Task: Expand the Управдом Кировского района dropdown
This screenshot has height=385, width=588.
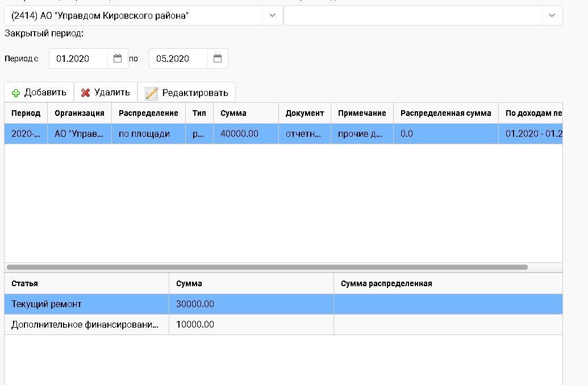Action: pyautogui.click(x=273, y=16)
